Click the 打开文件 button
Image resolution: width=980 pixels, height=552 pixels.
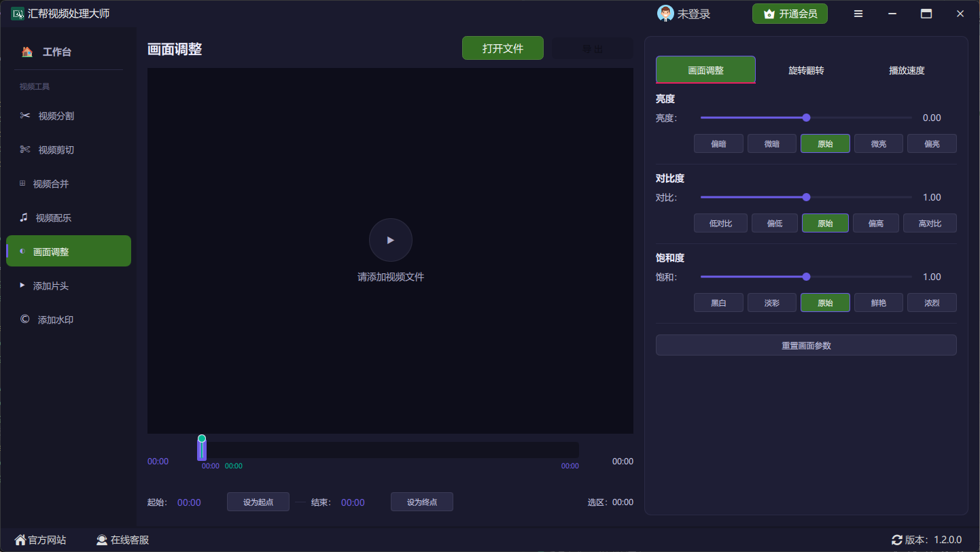point(503,48)
